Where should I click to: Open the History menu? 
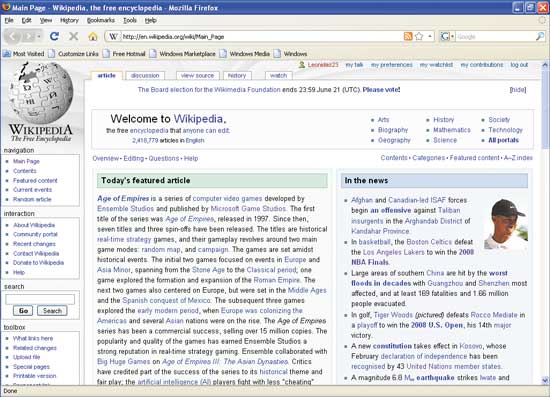tap(69, 20)
